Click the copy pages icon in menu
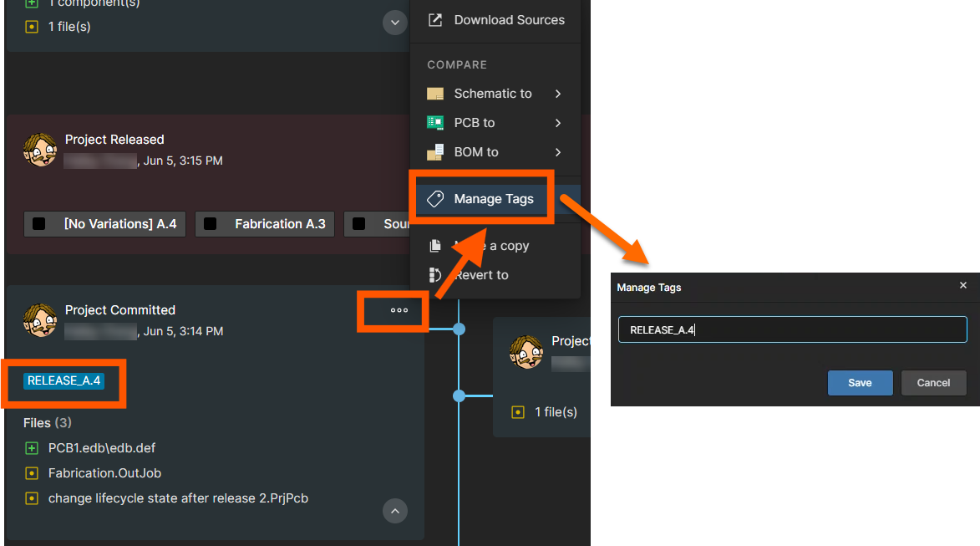The width and height of the screenshot is (980, 546). click(435, 246)
